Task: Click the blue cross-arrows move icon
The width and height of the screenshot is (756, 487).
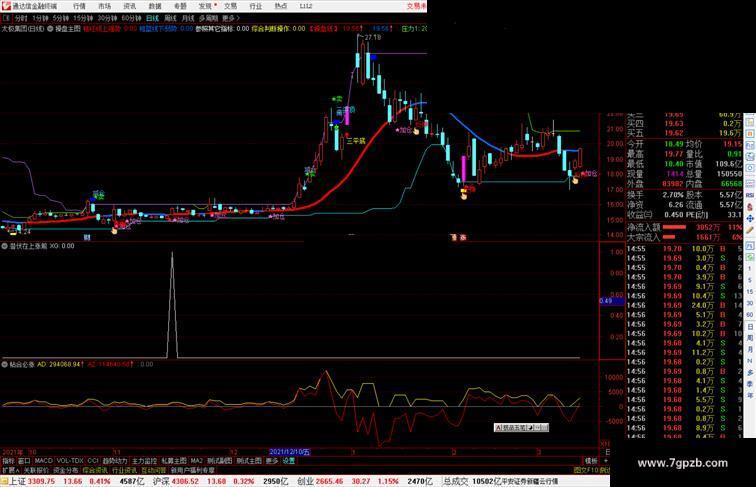Action: point(750,219)
